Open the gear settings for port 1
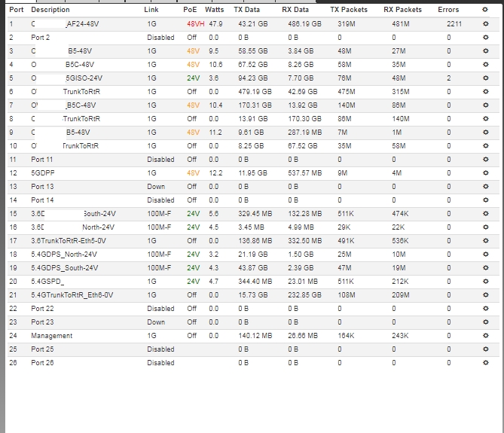Viewport: 504px width, 433px height. pos(485,24)
